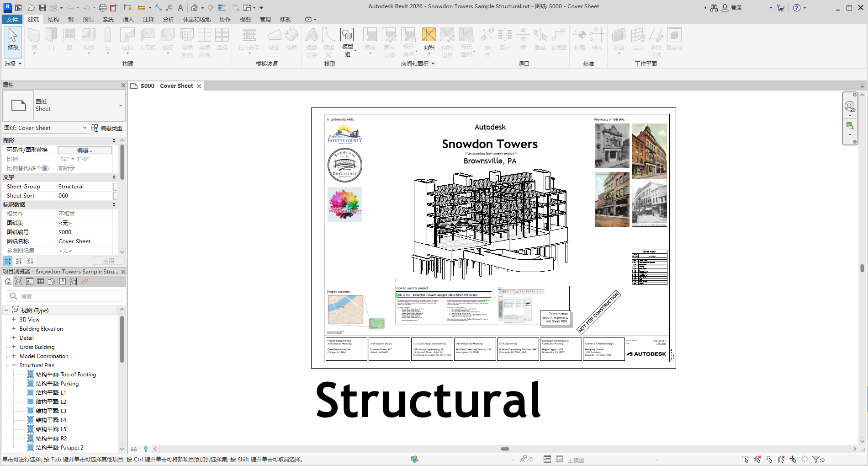This screenshot has height=466, width=868.
Task: Collapse the Structural Plan tree node
Action: [x=14, y=365]
